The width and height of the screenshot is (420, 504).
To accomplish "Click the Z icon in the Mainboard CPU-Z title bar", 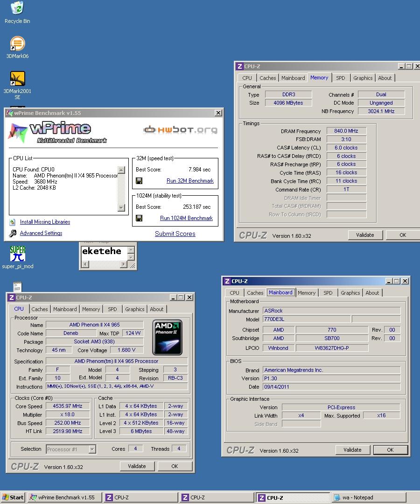I will click(227, 281).
